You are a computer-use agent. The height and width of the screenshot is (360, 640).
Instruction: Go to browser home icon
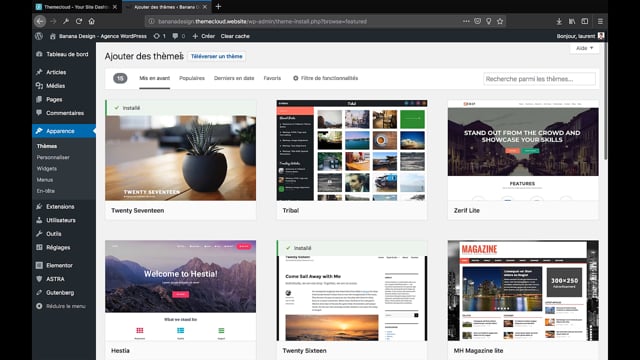(x=91, y=21)
